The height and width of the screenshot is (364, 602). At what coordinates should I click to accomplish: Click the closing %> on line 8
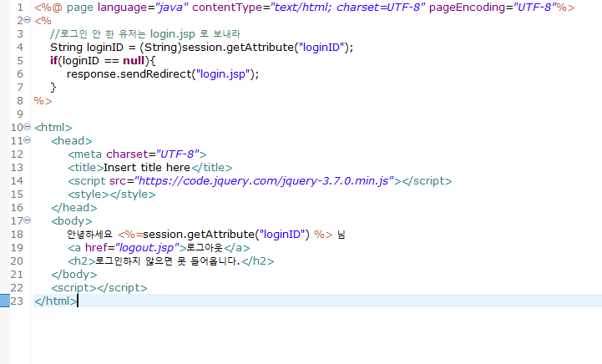(x=43, y=101)
